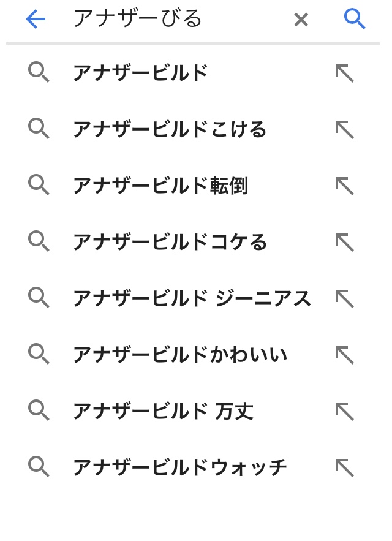The height and width of the screenshot is (541, 392).
Task: Tap the fill-in arrow for アナザービルドコケる
Action: pyautogui.click(x=344, y=242)
